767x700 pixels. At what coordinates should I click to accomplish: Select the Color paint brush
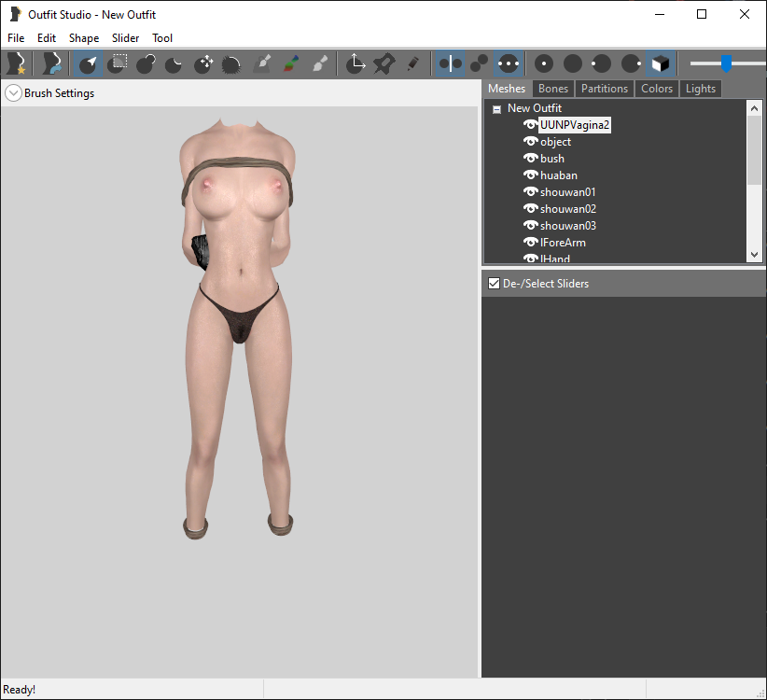point(291,63)
